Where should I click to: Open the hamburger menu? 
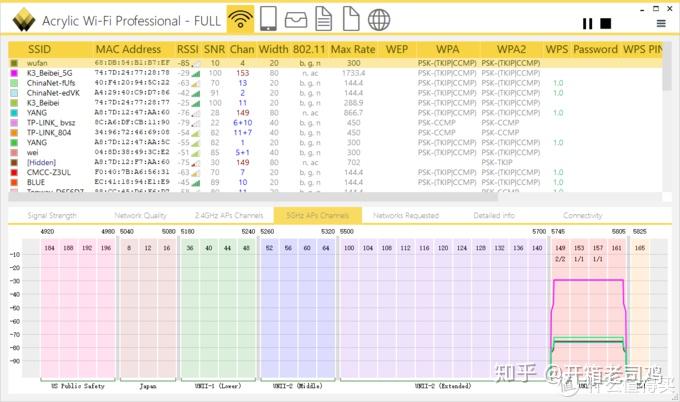click(x=661, y=23)
